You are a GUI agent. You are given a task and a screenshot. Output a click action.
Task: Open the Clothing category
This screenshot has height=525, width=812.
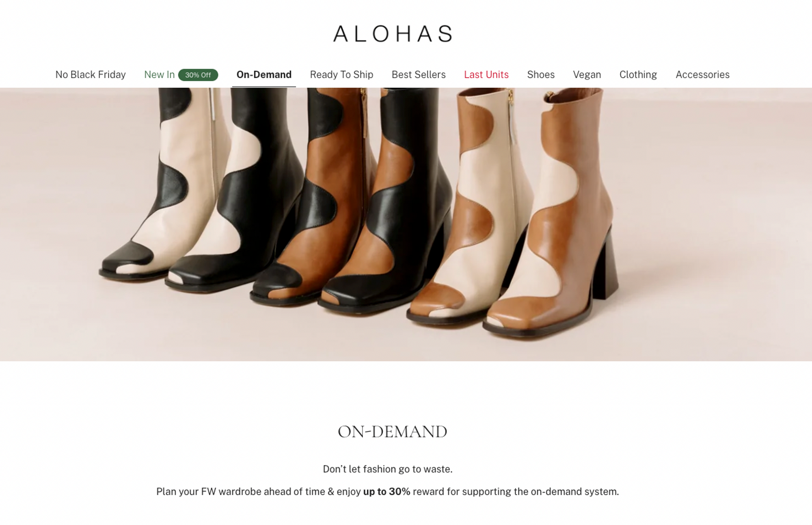coord(638,75)
